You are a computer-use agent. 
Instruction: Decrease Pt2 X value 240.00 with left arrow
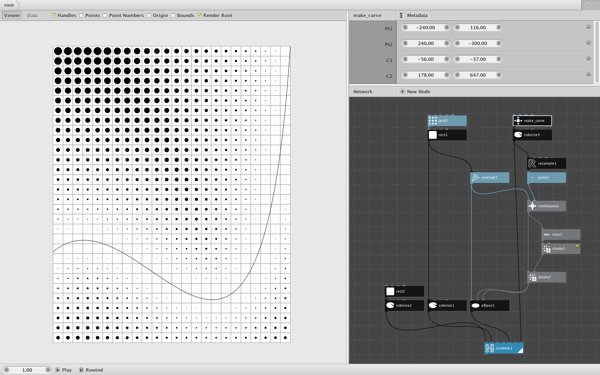pos(405,43)
